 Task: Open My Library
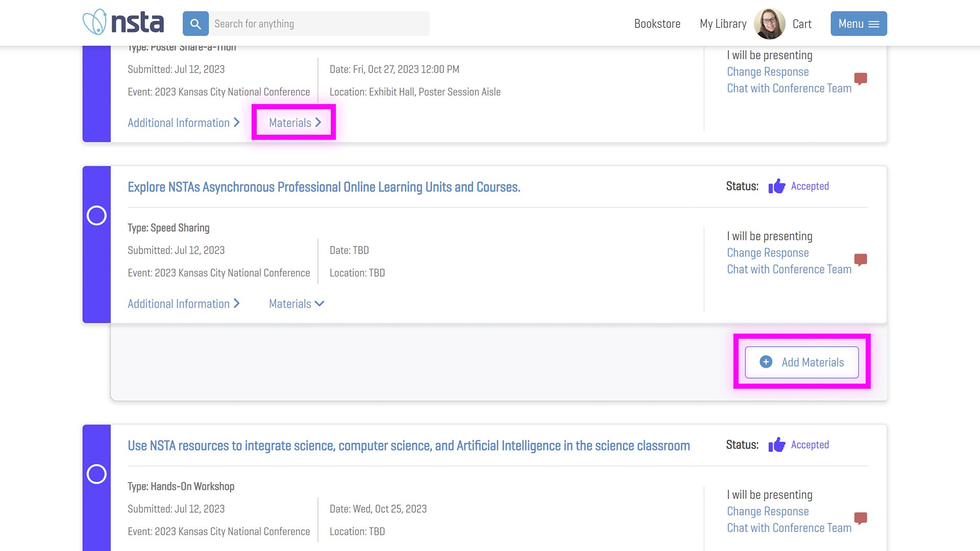click(723, 23)
